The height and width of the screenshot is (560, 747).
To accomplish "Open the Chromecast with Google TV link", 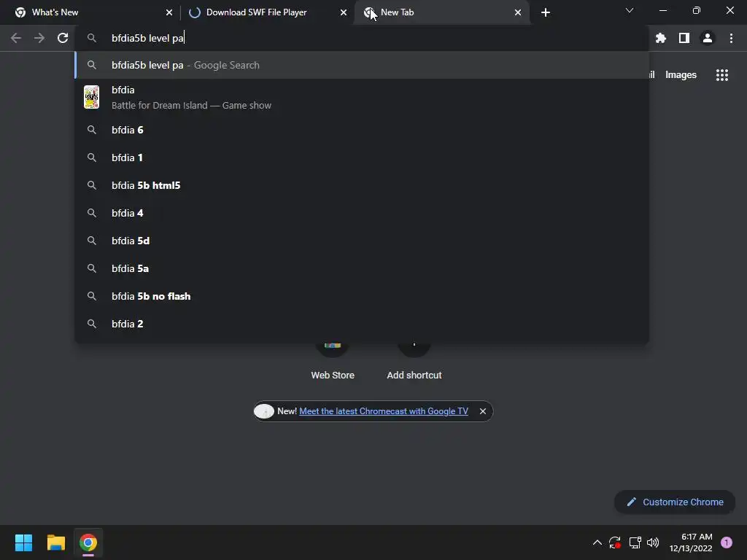I will (384, 411).
